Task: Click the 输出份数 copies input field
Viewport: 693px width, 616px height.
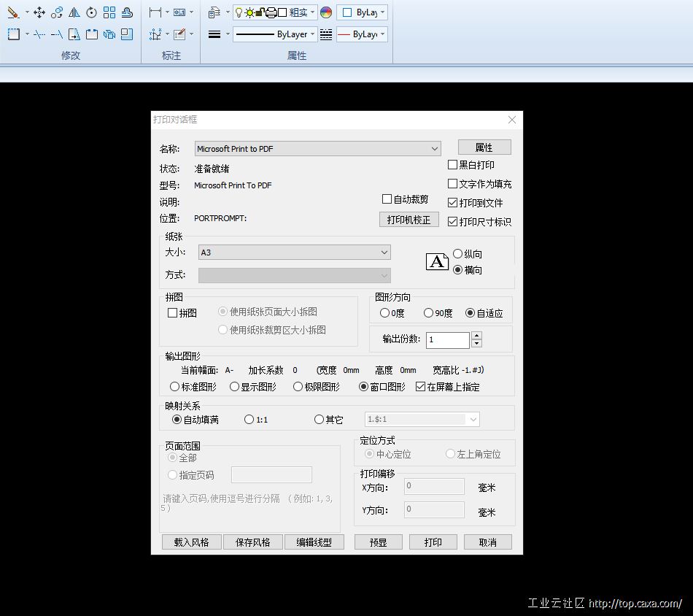Action: pyautogui.click(x=448, y=340)
